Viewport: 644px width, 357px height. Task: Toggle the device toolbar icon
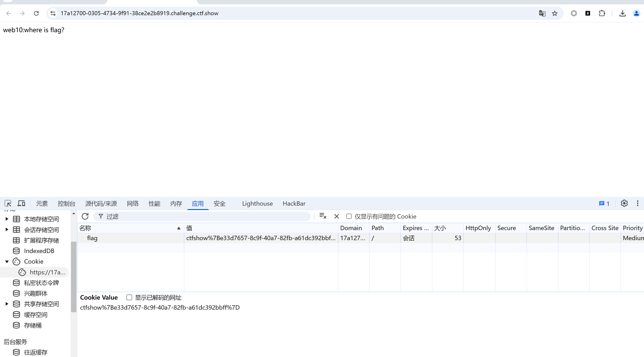point(21,204)
